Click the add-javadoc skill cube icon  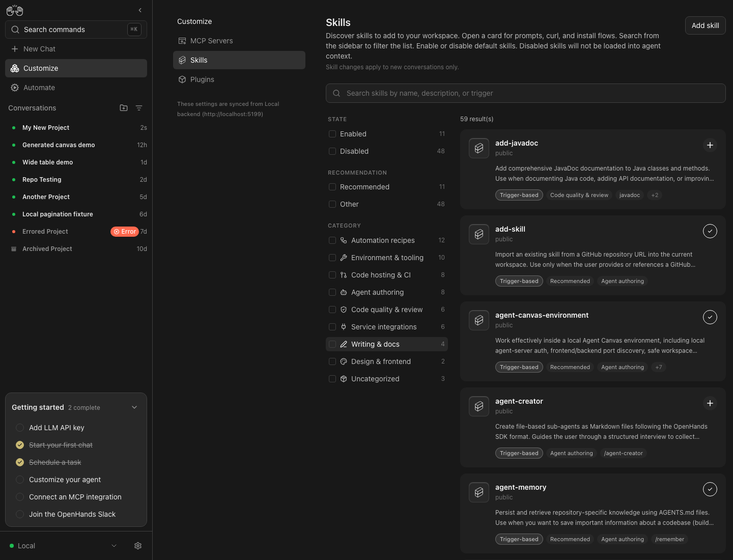479,148
